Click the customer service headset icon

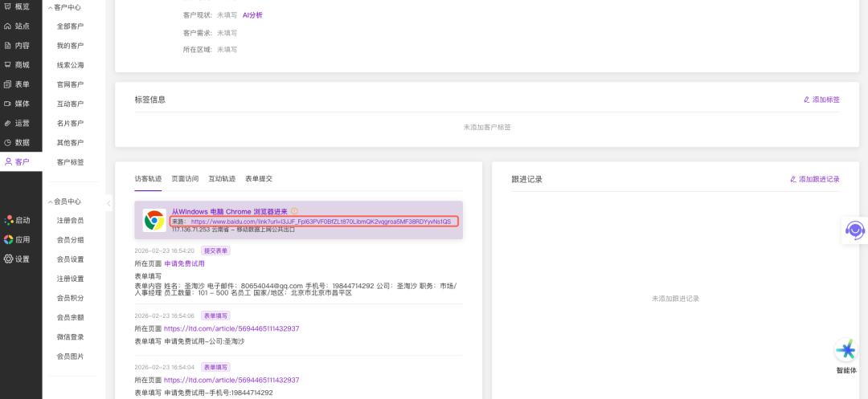854,230
